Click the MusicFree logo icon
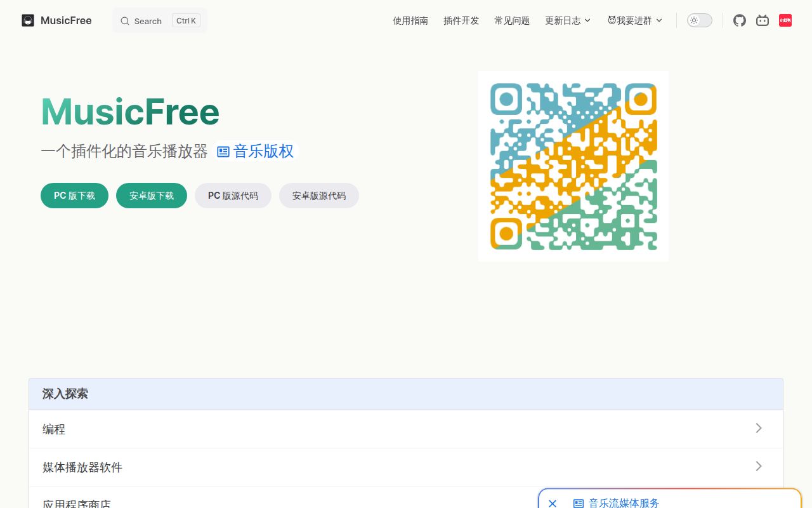 tap(28, 20)
